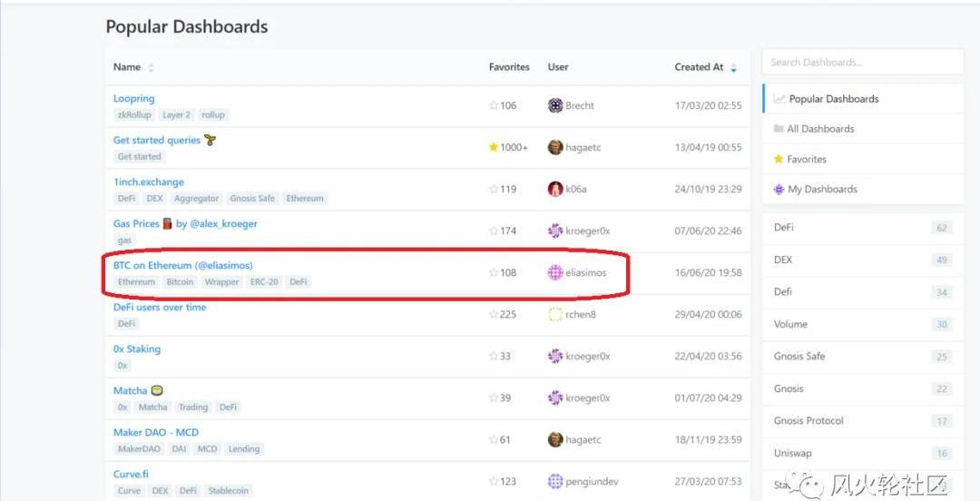Click the gas tag under Gas Prices

[124, 241]
